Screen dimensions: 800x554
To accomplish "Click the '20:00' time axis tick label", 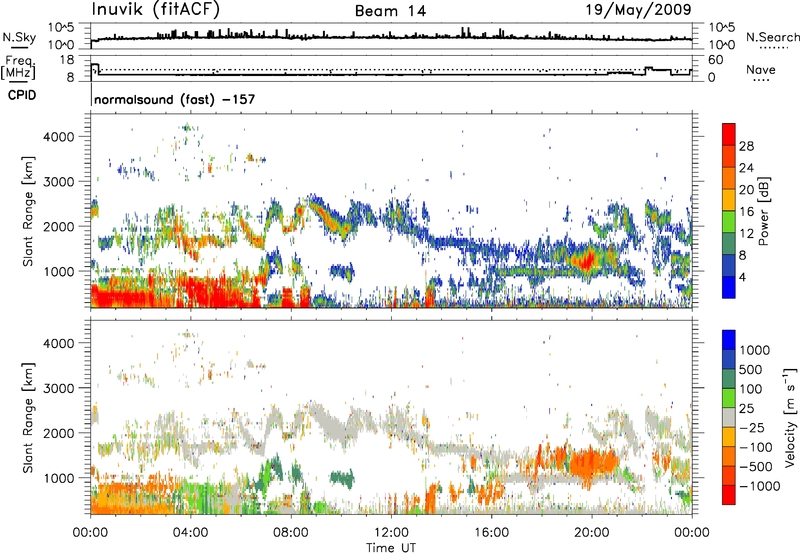I will 591,533.
